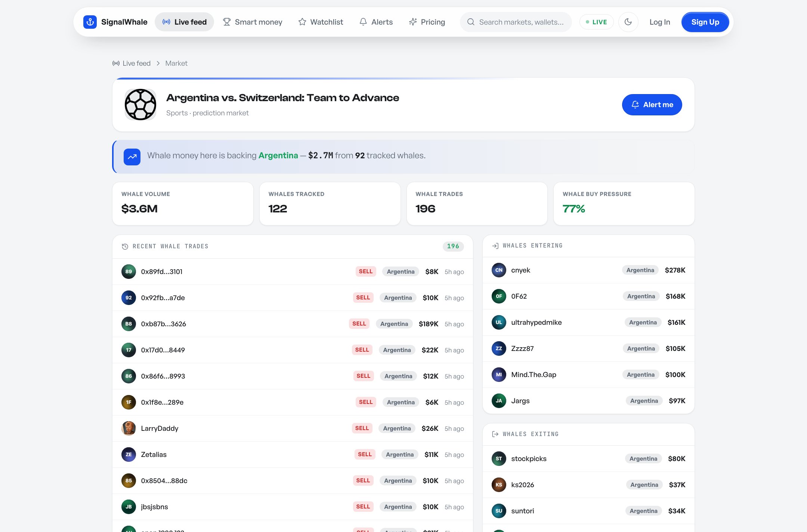
Task: Click the Whales Entering arrow icon
Action: pyautogui.click(x=495, y=246)
